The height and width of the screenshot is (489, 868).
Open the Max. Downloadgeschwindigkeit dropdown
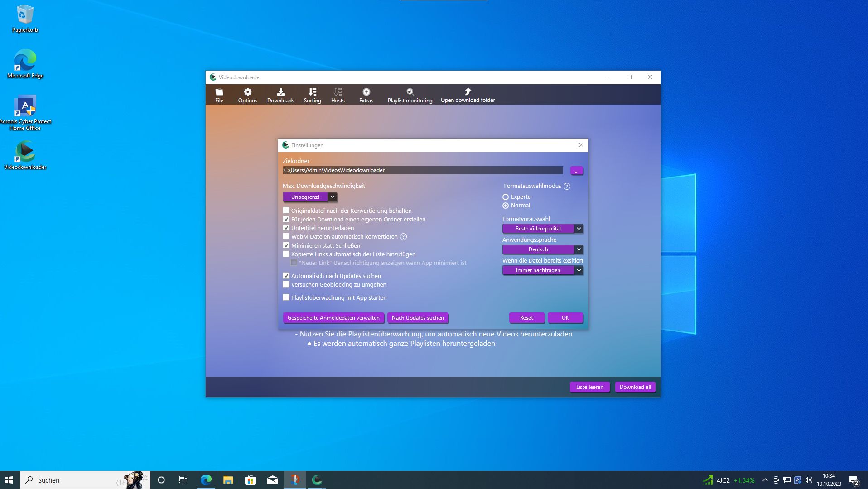332,197
